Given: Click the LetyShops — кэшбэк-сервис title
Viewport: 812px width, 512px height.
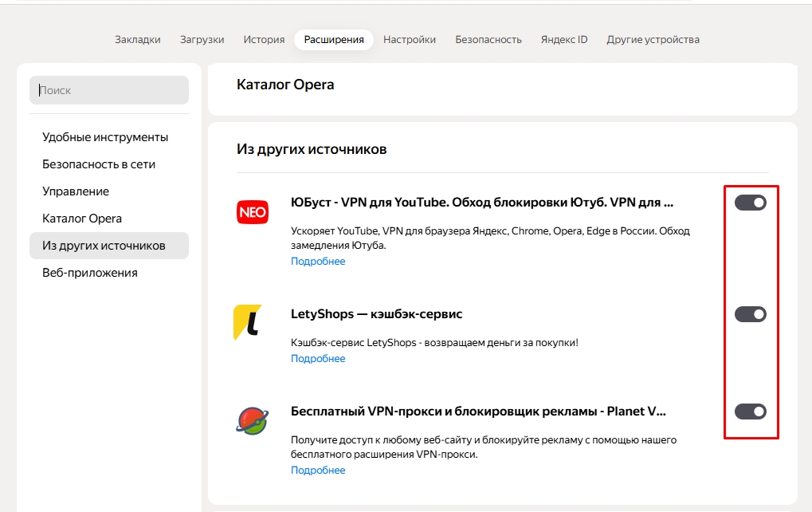Looking at the screenshot, I should (x=376, y=314).
